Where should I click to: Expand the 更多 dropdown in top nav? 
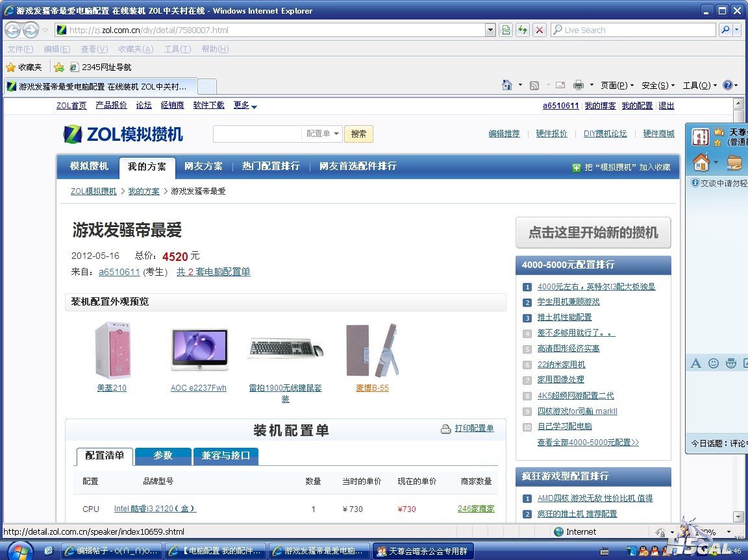[245, 105]
